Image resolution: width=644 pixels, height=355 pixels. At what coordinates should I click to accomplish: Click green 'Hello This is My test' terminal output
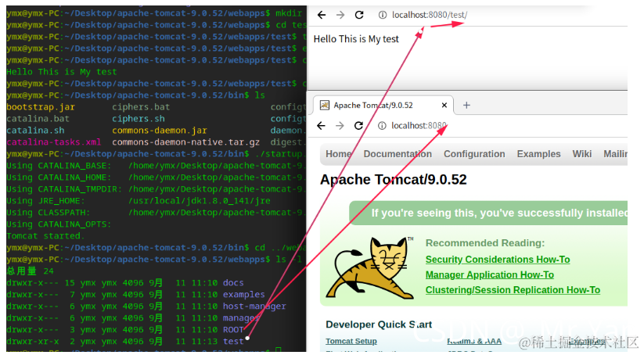point(62,72)
